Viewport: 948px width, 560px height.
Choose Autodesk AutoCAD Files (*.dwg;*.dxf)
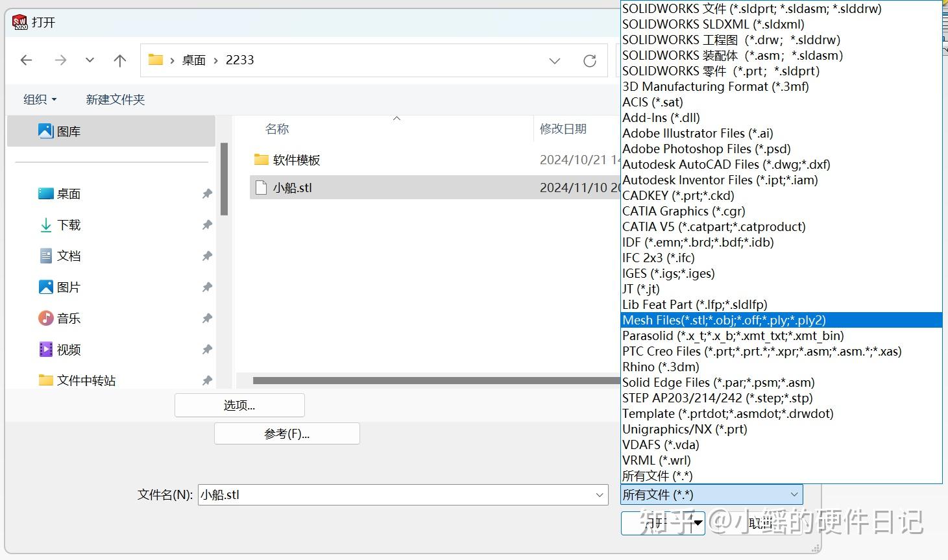click(x=781, y=164)
